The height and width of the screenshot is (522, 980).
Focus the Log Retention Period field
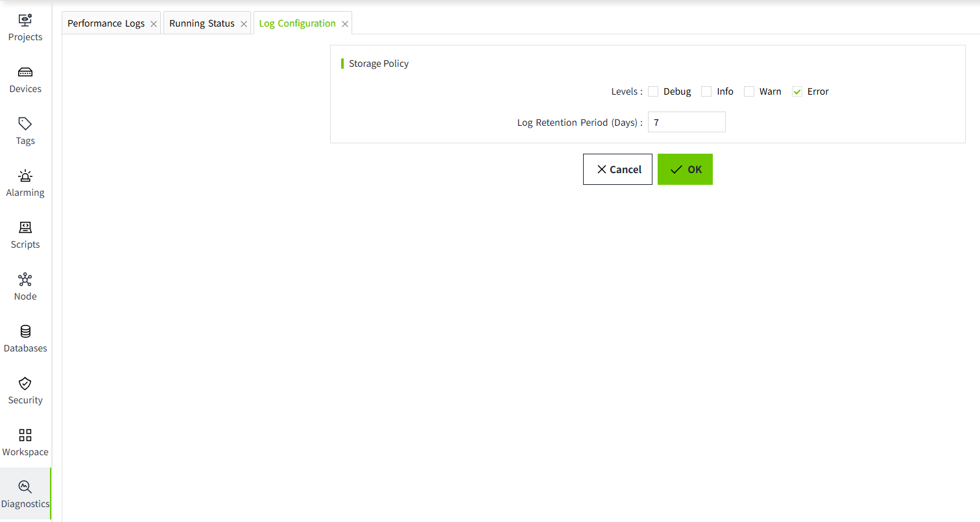click(x=686, y=122)
